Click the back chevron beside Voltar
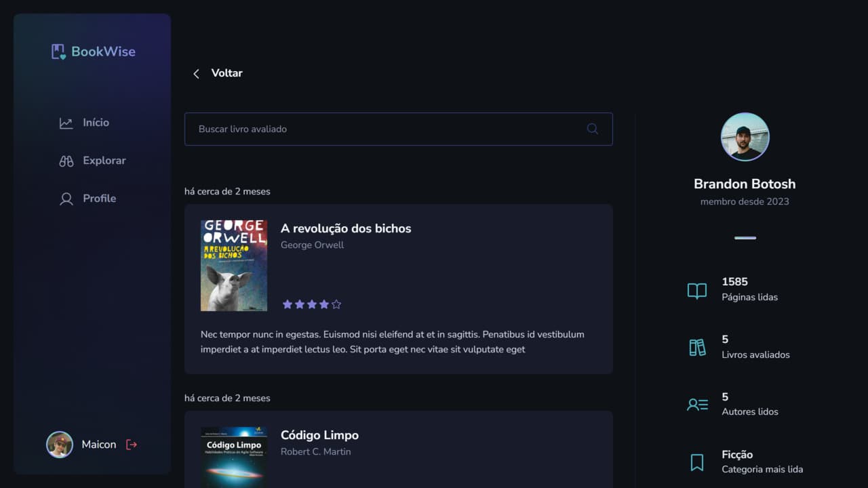868x488 pixels. click(196, 73)
